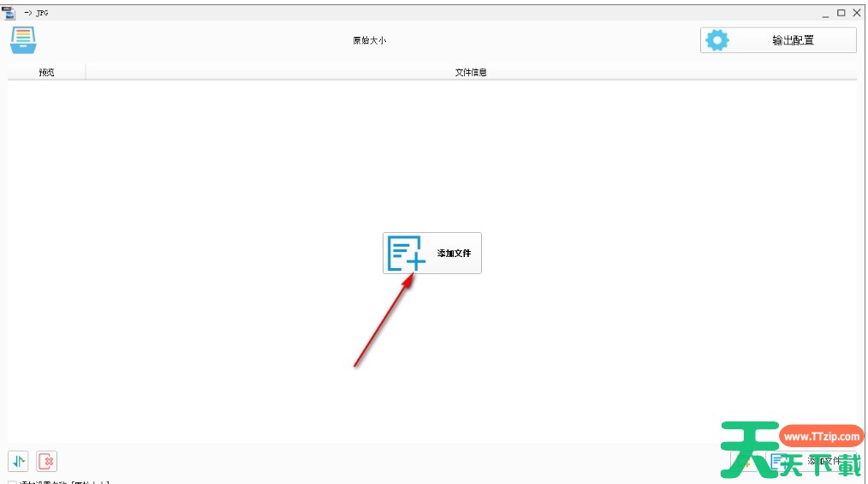This screenshot has width=868, height=484.
Task: Click the 原始大小 label at top
Action: [369, 40]
